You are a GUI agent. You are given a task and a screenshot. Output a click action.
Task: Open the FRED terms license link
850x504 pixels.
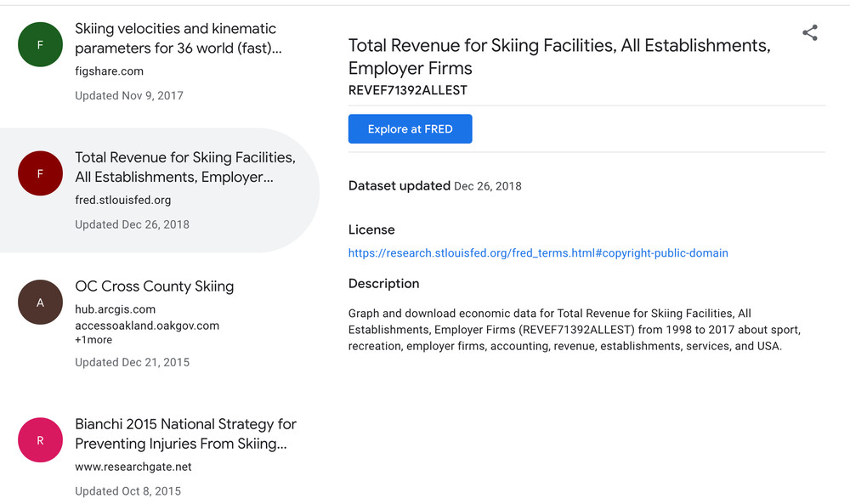coord(538,252)
